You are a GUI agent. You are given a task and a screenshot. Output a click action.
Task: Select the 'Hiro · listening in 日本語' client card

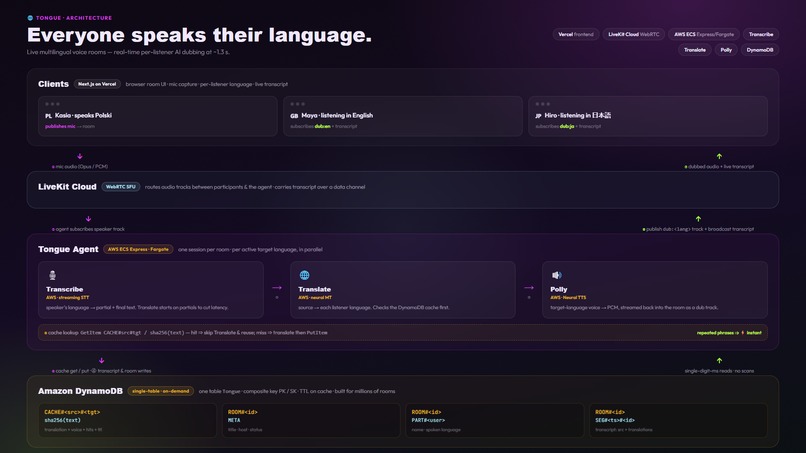[x=648, y=116]
